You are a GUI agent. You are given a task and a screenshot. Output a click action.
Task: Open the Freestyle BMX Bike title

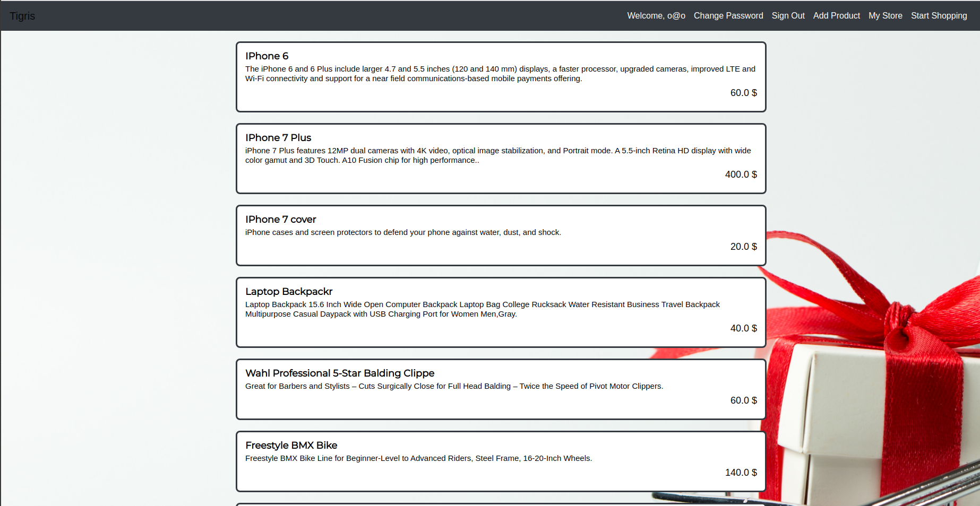(x=291, y=446)
